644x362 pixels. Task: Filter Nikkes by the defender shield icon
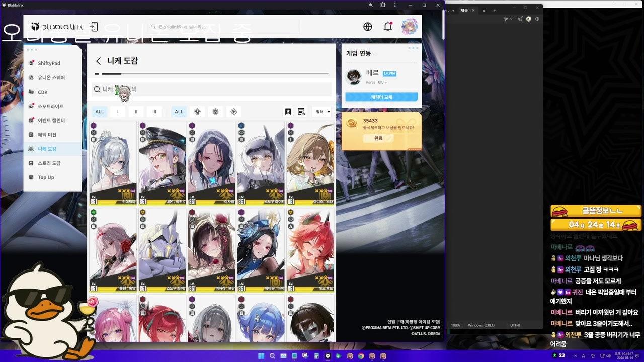pos(215,112)
